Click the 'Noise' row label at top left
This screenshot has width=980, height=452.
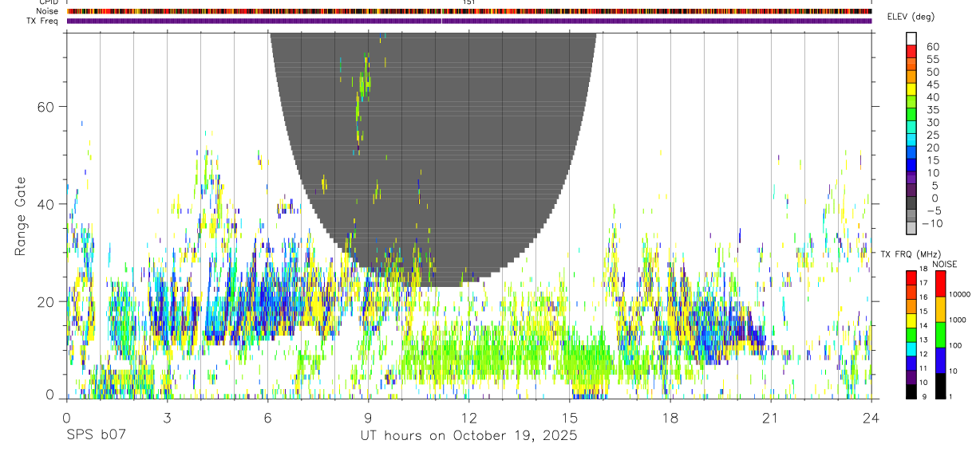[x=48, y=11]
